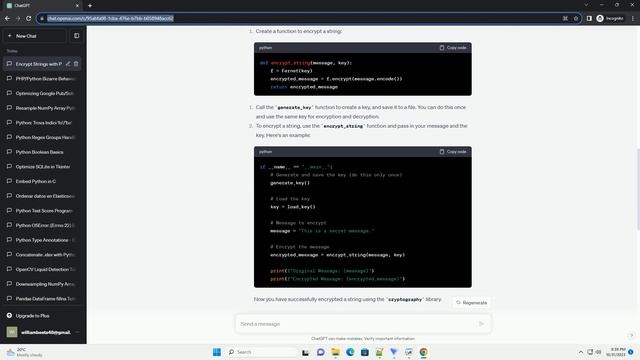640x360 pixels.
Task: Open the OpenCV Liquid Detection chat
Action: pyautogui.click(x=42, y=269)
